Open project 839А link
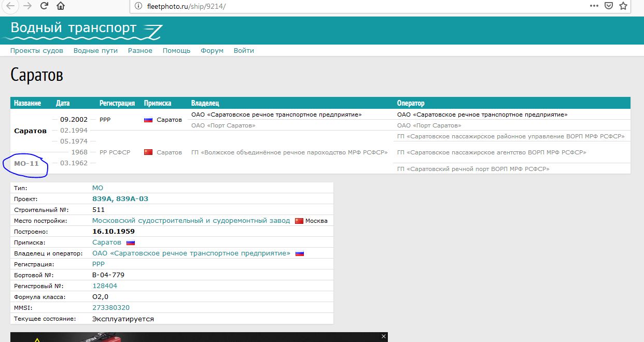Screen dimensions: 644x342 pyautogui.click(x=102, y=199)
